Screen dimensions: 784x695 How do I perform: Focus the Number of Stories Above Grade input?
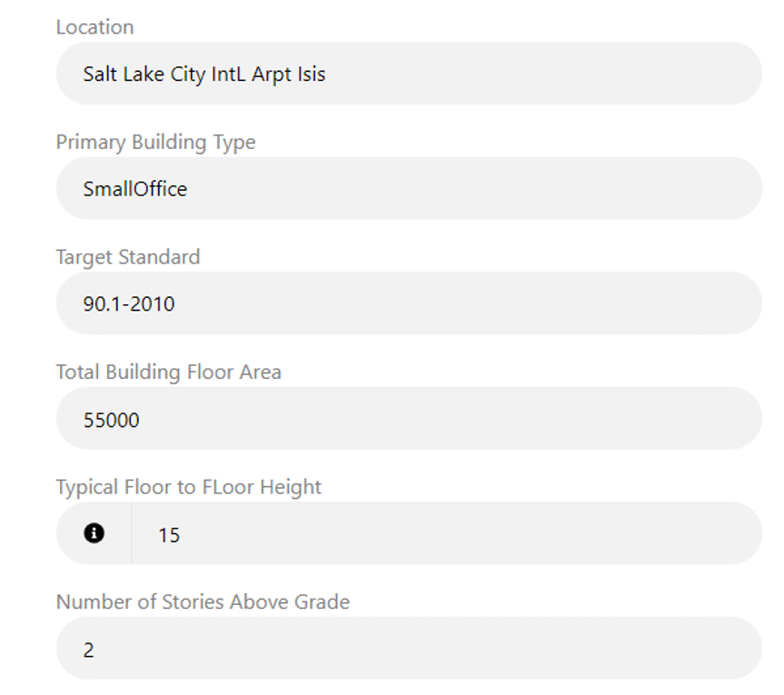pos(409,649)
